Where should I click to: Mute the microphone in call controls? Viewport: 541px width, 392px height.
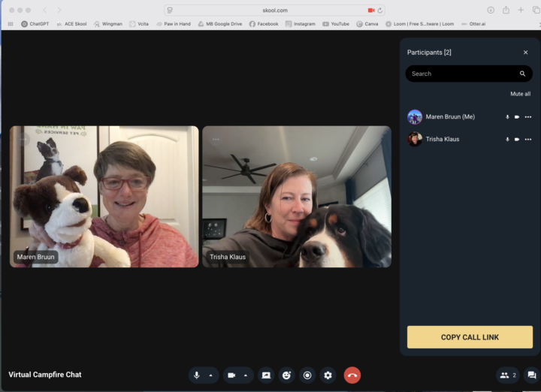coord(197,375)
